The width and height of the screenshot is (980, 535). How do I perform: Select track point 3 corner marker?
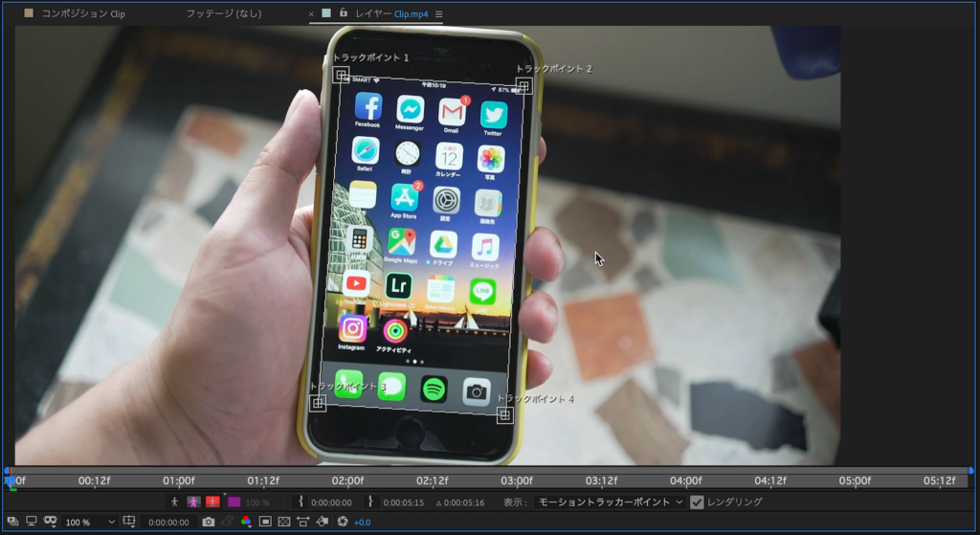coord(318,403)
